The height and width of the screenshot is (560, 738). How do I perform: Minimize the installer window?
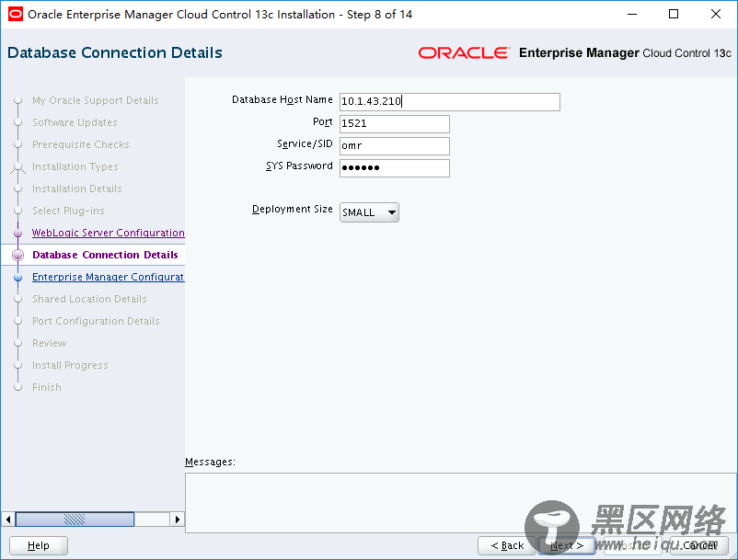632,14
